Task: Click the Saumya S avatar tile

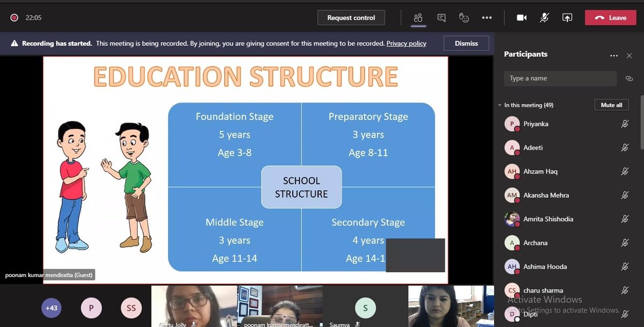Action: (x=365, y=307)
